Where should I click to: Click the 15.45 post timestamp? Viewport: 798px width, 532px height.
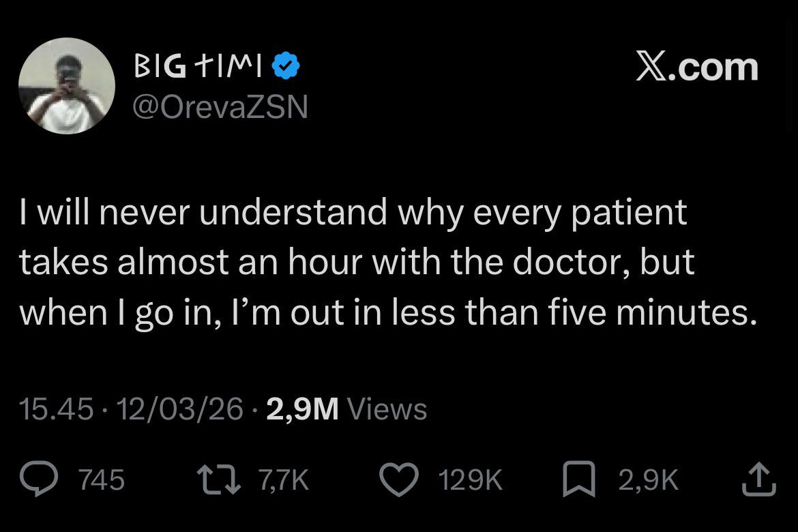pyautogui.click(x=56, y=409)
